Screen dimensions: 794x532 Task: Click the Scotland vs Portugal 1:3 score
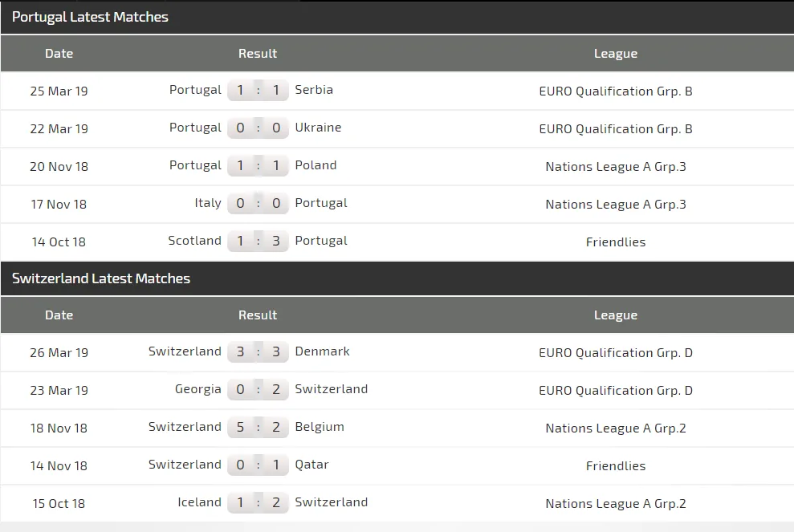[x=258, y=242]
